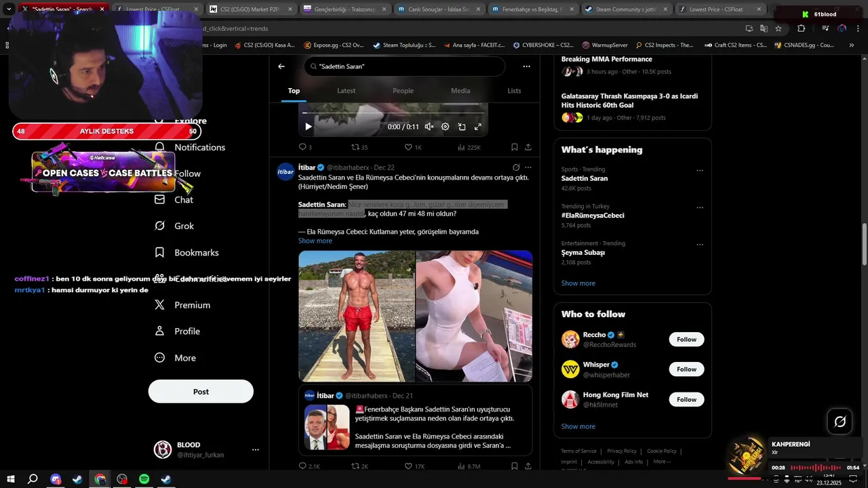Open Notifications in sidebar
The image size is (868, 488).
[x=191, y=147]
